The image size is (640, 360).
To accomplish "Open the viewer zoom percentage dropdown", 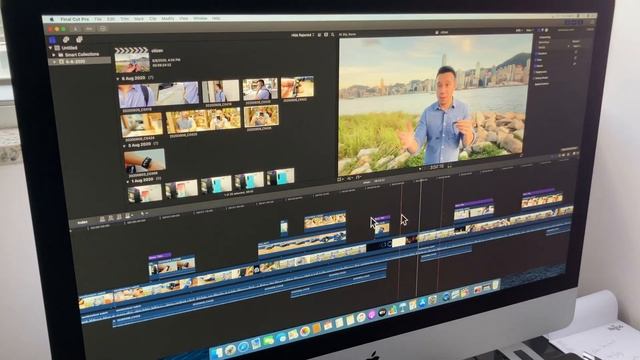I will pyautogui.click(x=519, y=30).
